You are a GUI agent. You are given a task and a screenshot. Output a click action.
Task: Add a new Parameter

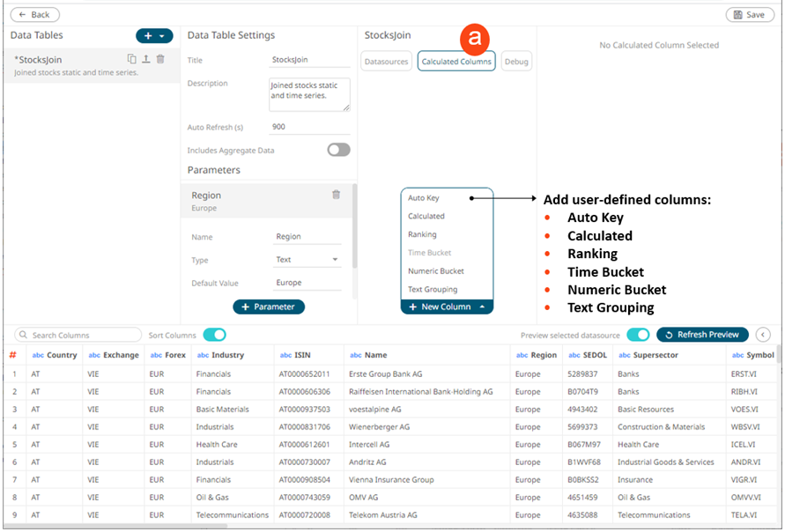tap(269, 307)
